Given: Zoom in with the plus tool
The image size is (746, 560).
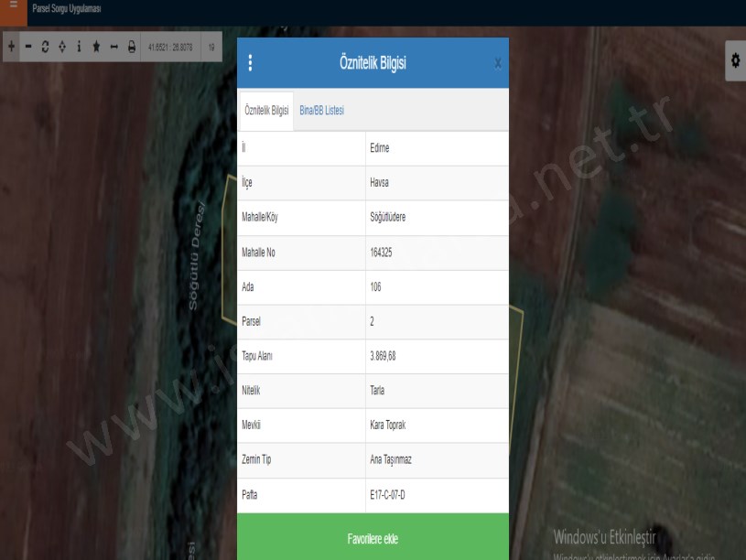Looking at the screenshot, I should coord(11,47).
